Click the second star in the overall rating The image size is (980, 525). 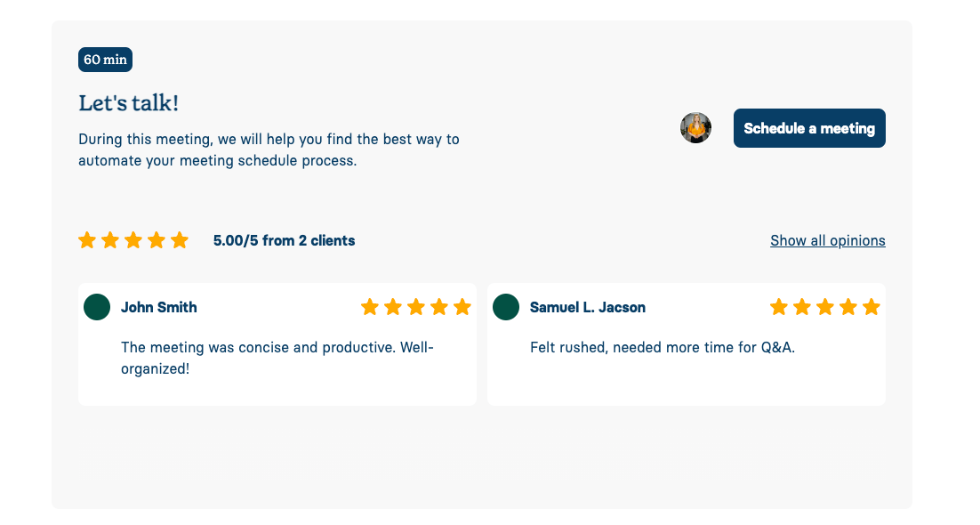point(110,239)
